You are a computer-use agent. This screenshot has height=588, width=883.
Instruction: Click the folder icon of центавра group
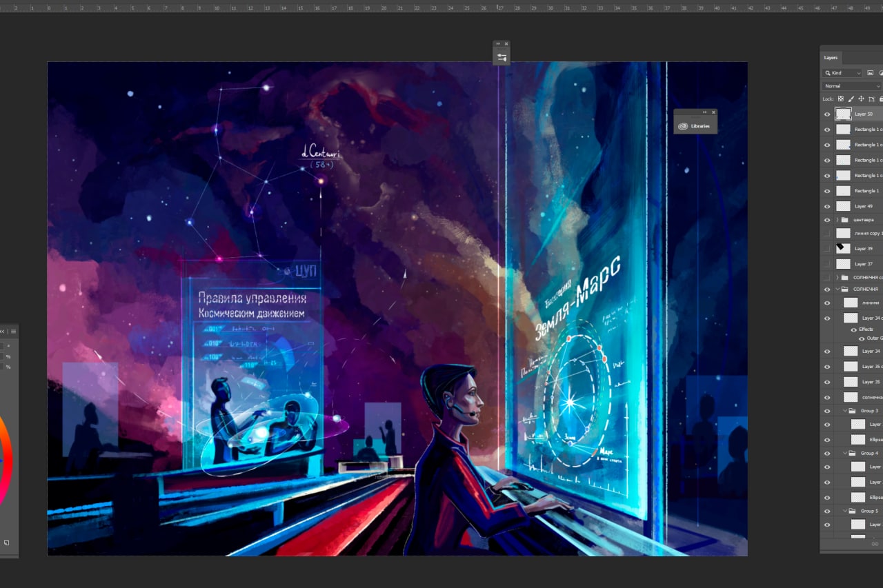[x=845, y=220]
